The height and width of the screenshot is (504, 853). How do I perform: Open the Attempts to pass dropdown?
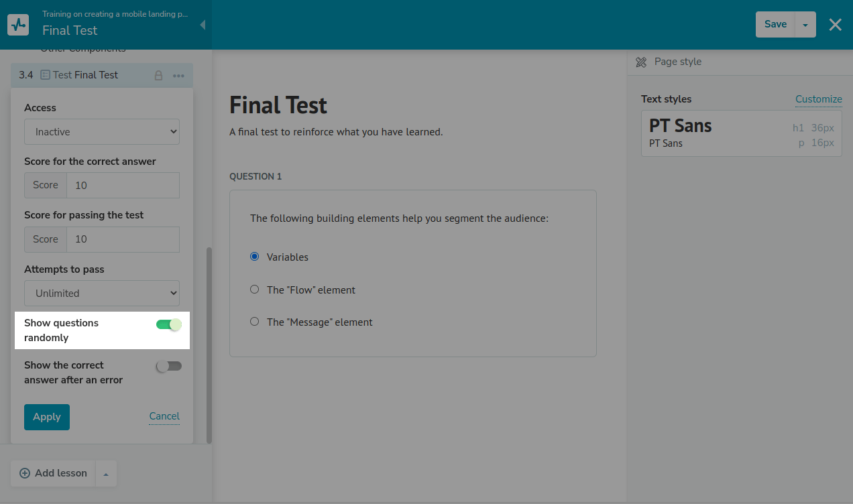pos(102,293)
